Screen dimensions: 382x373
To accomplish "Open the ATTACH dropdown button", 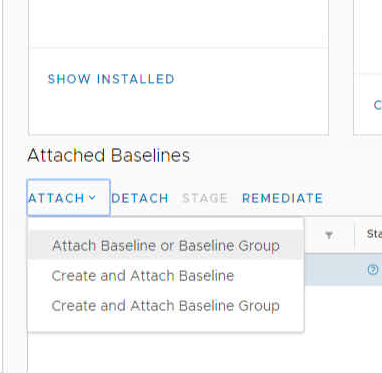I will (68, 198).
